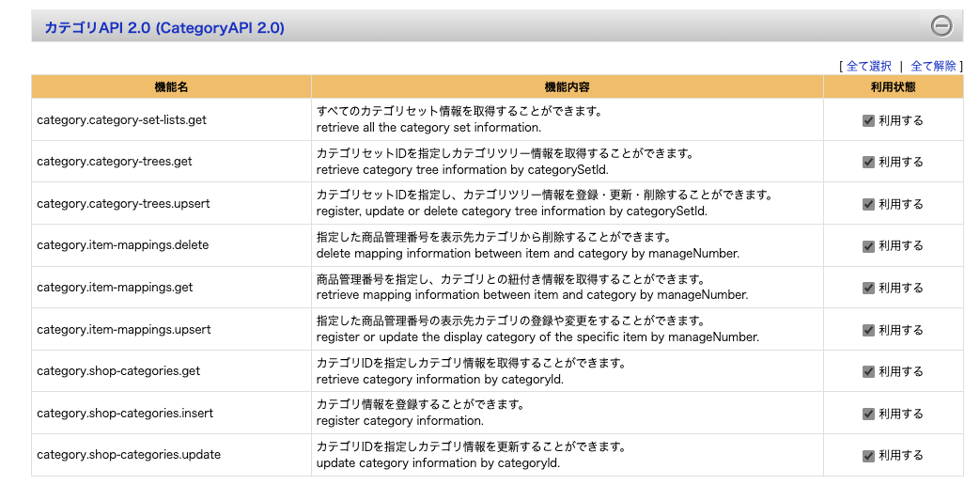This screenshot has width=980, height=485.
Task: Toggle 利用する for category.shop-categories.update
Action: [x=868, y=455]
